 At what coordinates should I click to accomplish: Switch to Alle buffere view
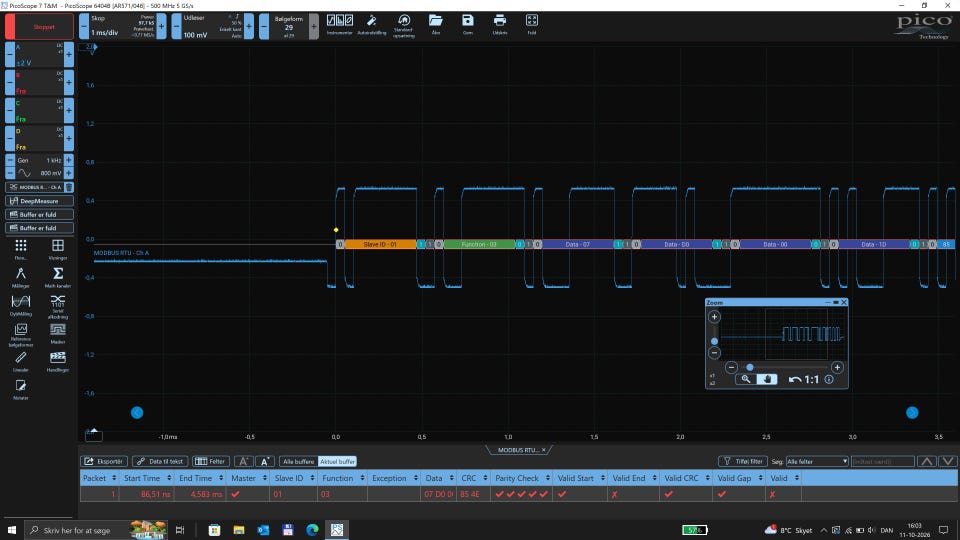(299, 462)
